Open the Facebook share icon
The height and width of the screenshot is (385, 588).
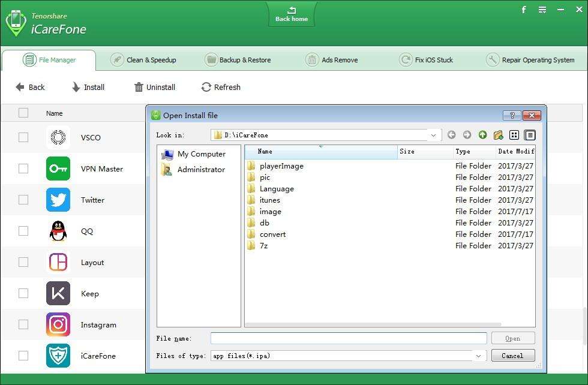[x=524, y=10]
